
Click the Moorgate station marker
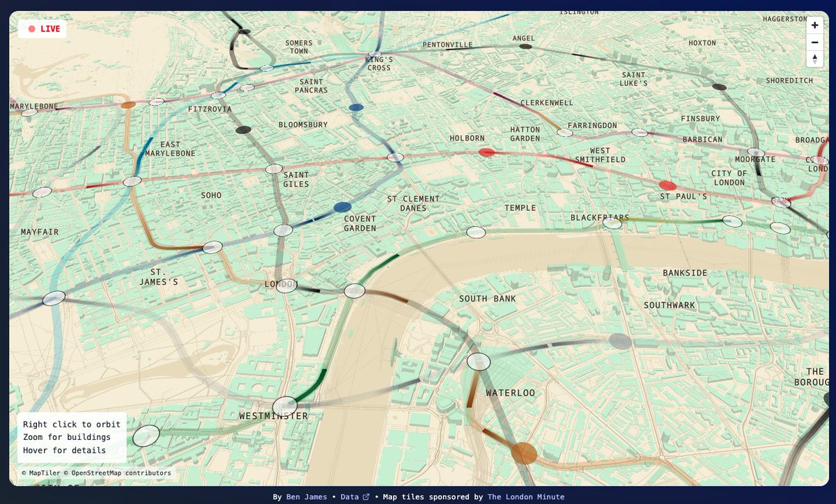point(756,152)
